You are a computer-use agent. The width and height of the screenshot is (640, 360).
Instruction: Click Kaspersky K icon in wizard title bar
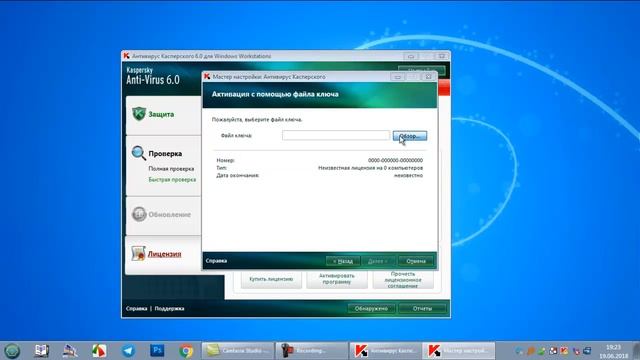click(207, 76)
